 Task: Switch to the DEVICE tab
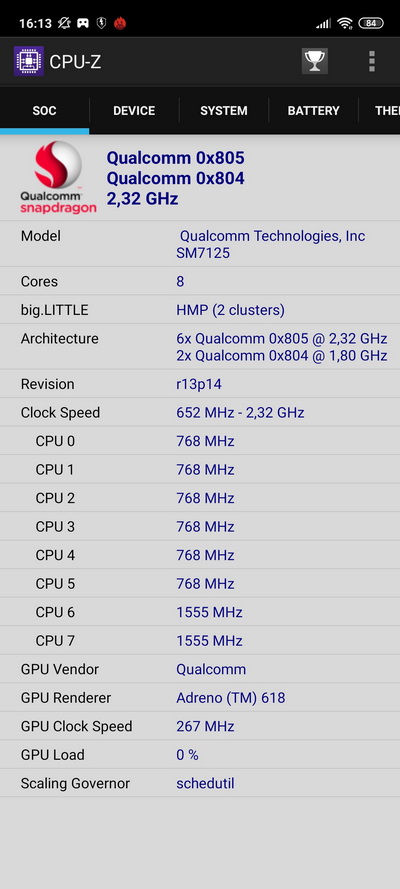click(x=134, y=111)
